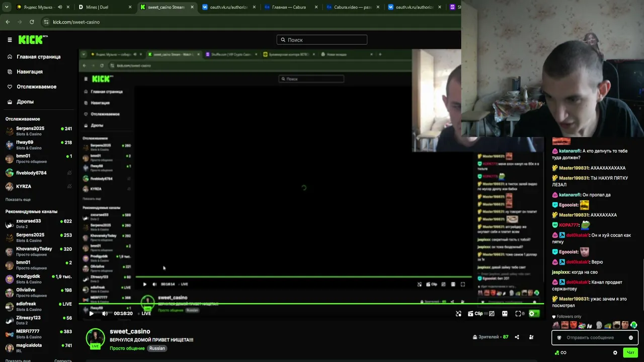Create a clip with the Clip button
The image size is (644, 362).
click(x=475, y=313)
